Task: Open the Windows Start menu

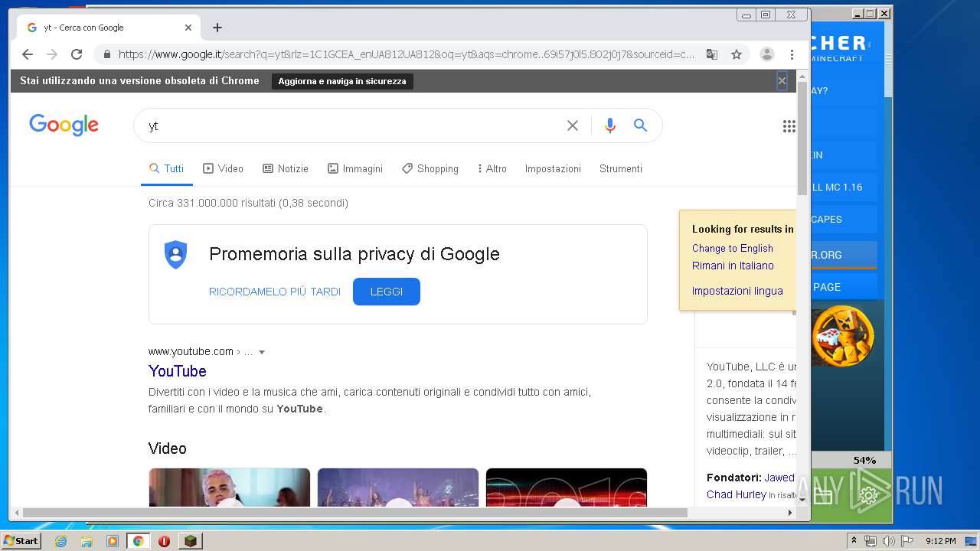Action: (21, 540)
